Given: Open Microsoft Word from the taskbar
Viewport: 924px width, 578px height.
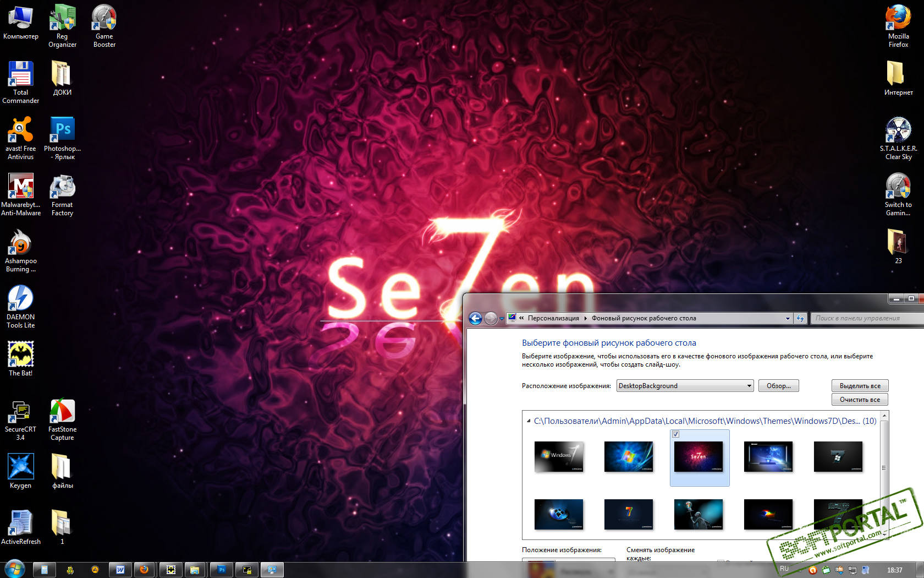Looking at the screenshot, I should [120, 570].
